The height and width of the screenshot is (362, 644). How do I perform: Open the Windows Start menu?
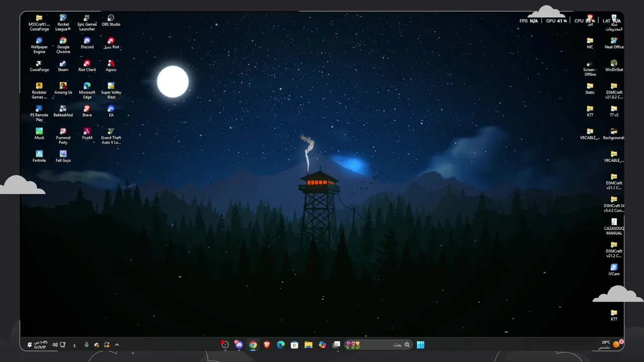tap(421, 344)
